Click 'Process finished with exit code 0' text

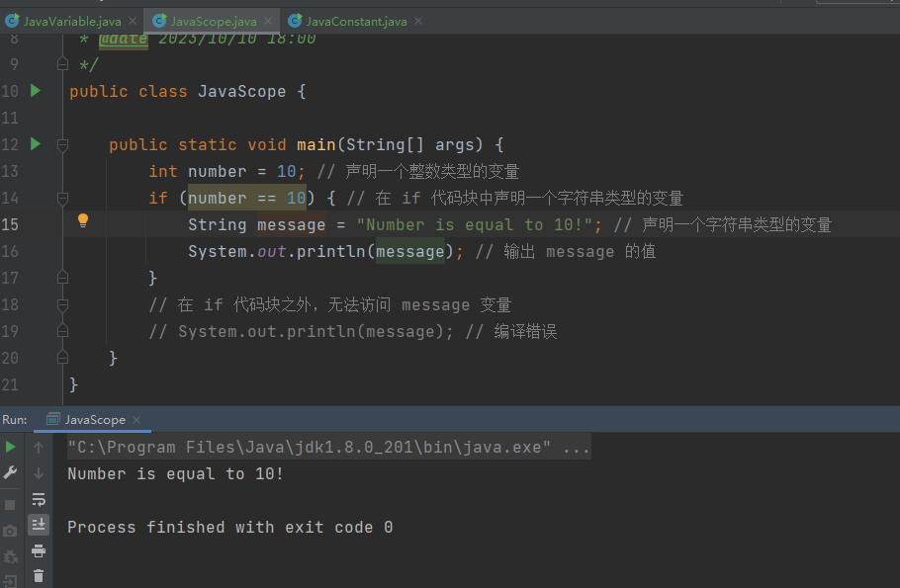[x=230, y=527]
